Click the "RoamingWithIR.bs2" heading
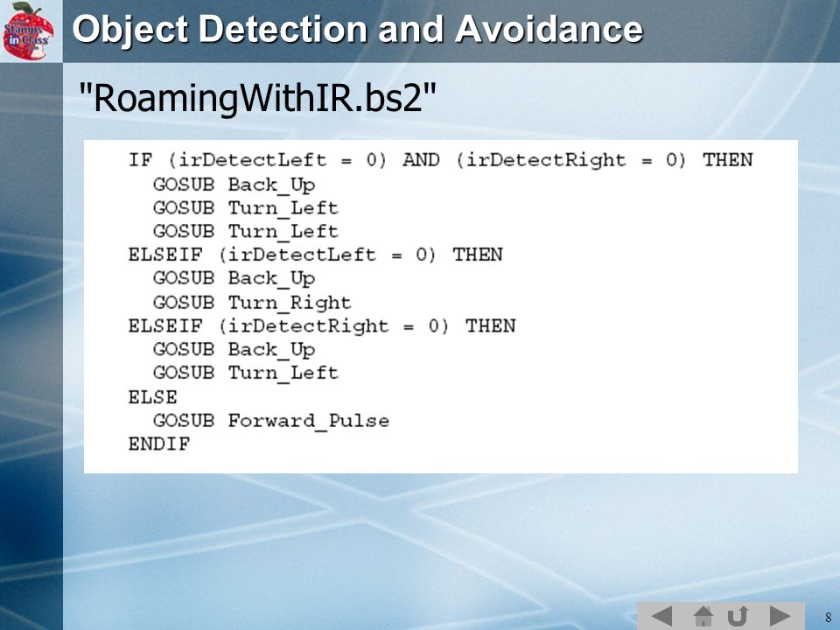Viewport: 840px width, 630px height. point(257,97)
